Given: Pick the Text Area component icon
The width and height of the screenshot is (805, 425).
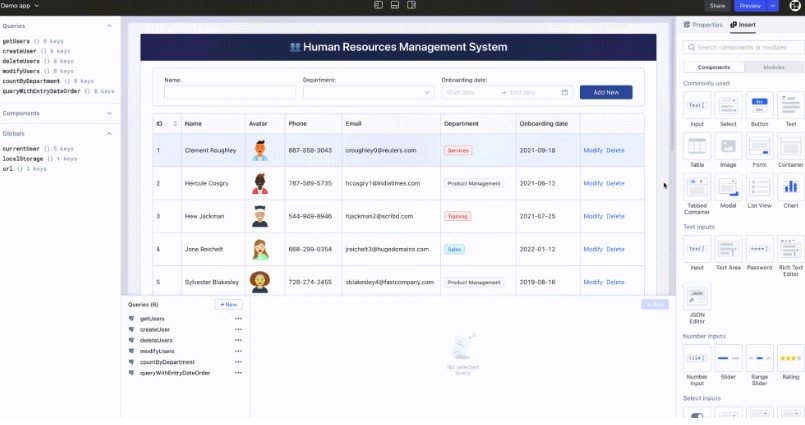Looking at the screenshot, I should pos(728,249).
